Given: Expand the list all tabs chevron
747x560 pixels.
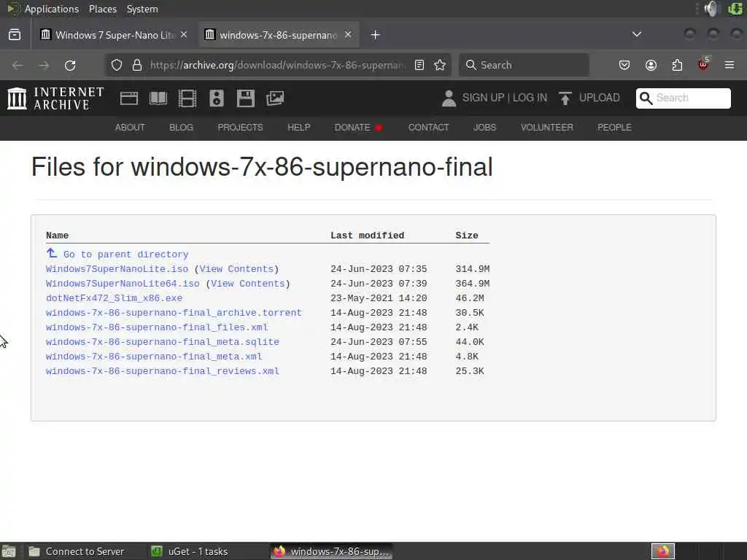Looking at the screenshot, I should [x=636, y=34].
